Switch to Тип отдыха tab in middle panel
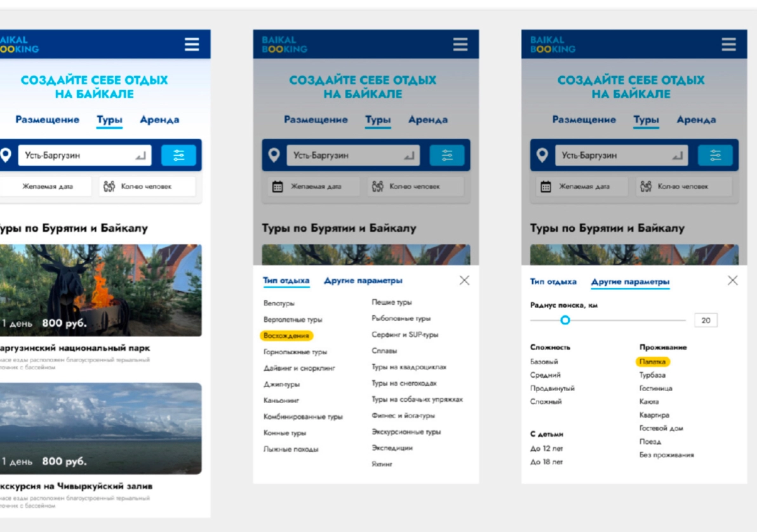757x532 pixels. point(286,281)
